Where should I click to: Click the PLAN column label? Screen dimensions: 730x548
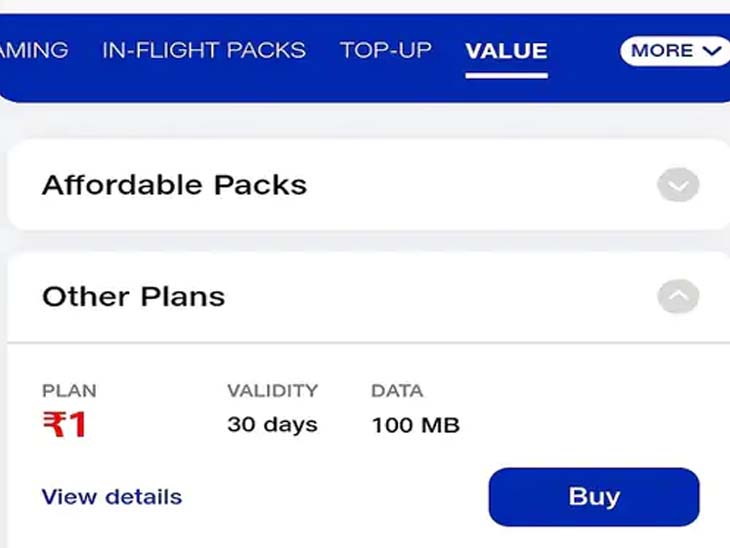click(69, 391)
